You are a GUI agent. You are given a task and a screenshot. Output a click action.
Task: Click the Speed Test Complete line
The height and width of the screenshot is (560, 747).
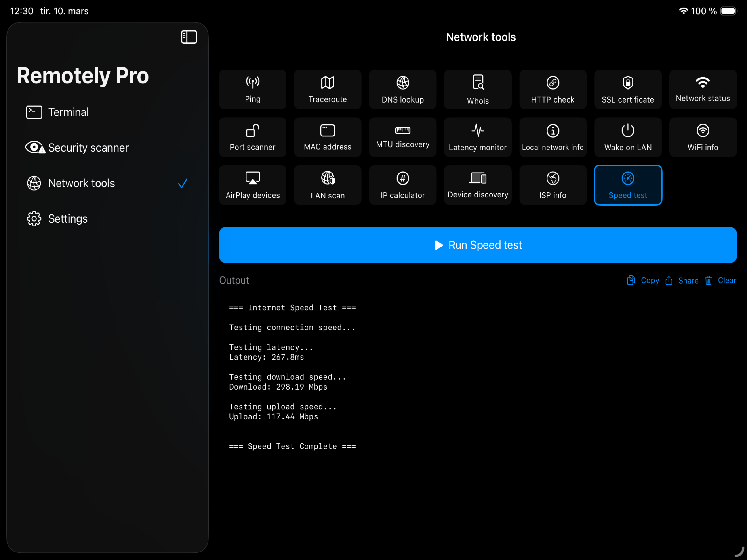[x=292, y=446]
